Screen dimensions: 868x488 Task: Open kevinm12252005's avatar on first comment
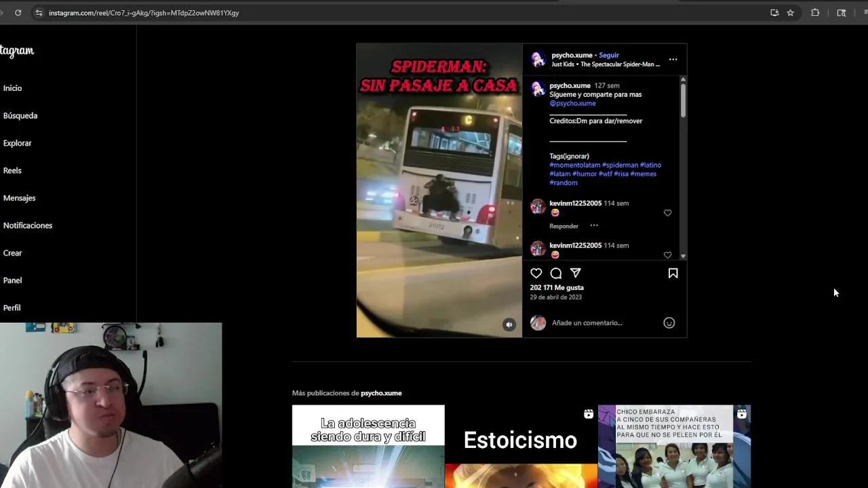(x=538, y=207)
